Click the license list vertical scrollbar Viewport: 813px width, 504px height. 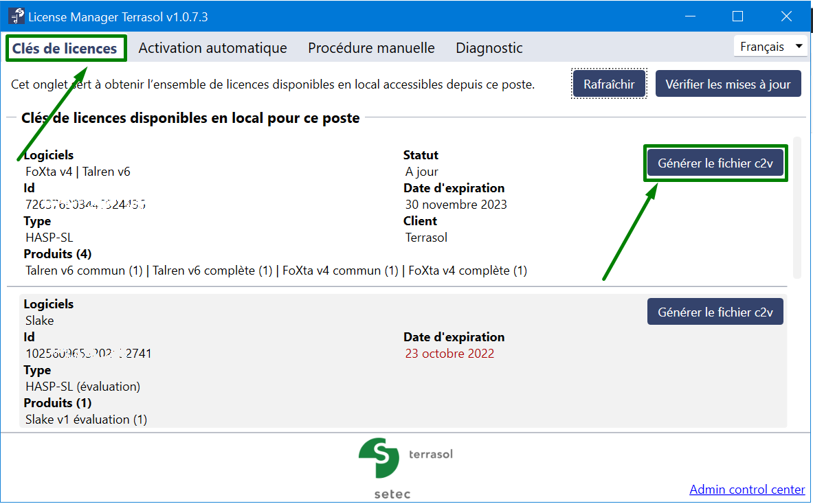click(x=797, y=207)
